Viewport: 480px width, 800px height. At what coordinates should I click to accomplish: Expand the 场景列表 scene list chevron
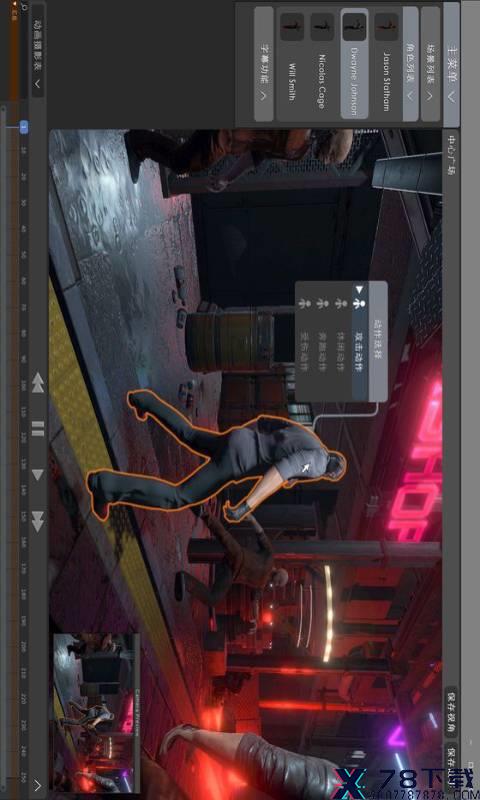coord(430,96)
